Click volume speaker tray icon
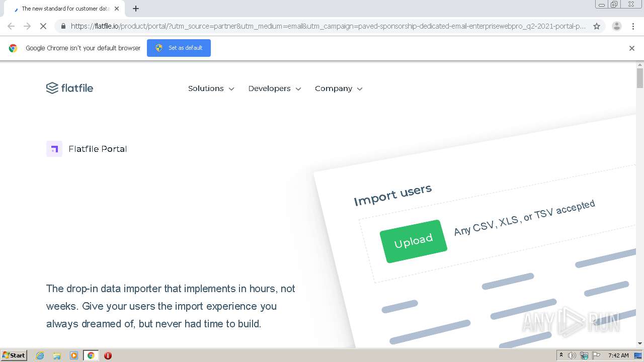The height and width of the screenshot is (362, 644). tap(572, 355)
